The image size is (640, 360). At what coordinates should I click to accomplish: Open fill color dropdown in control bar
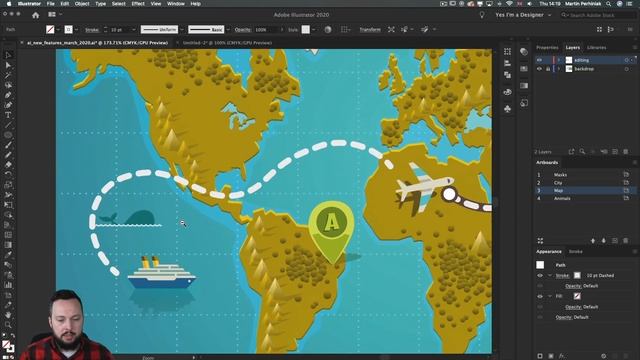pyautogui.click(x=58, y=30)
